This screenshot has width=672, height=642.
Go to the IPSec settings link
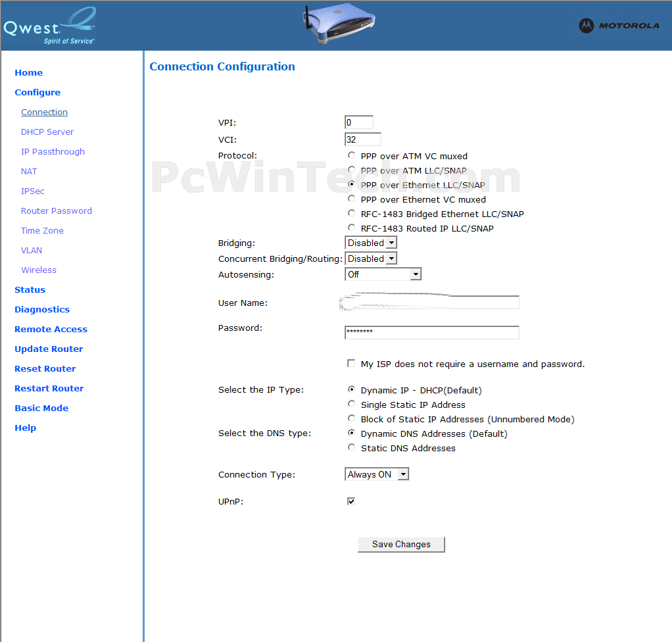click(33, 191)
